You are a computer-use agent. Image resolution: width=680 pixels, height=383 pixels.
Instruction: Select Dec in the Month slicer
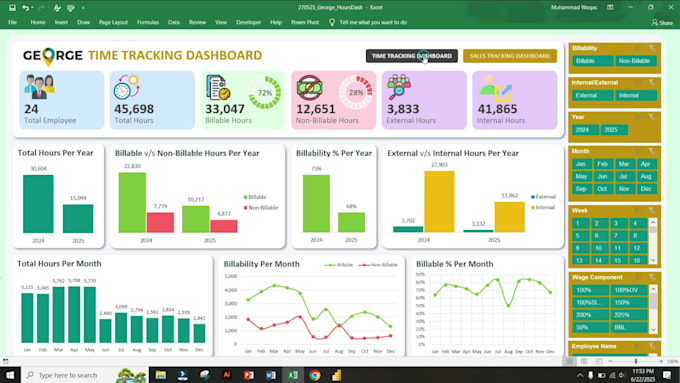pyautogui.click(x=646, y=189)
